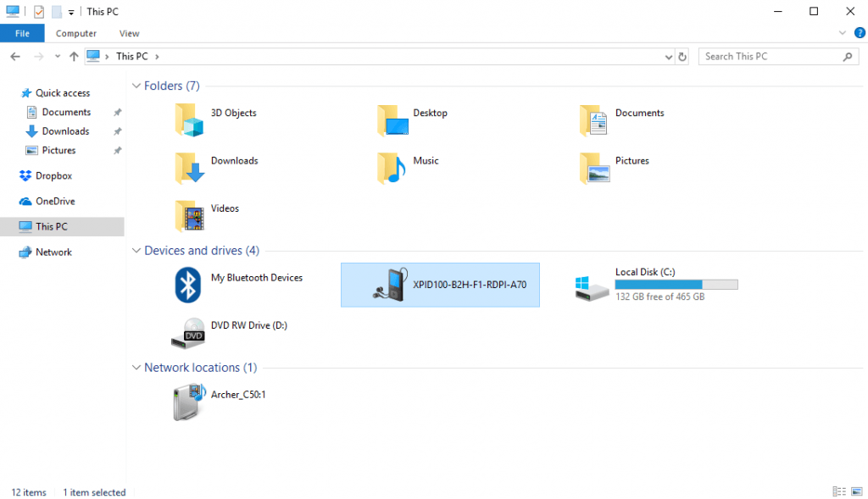Open the Computer ribbon tab
This screenshot has width=868, height=499.
[76, 34]
